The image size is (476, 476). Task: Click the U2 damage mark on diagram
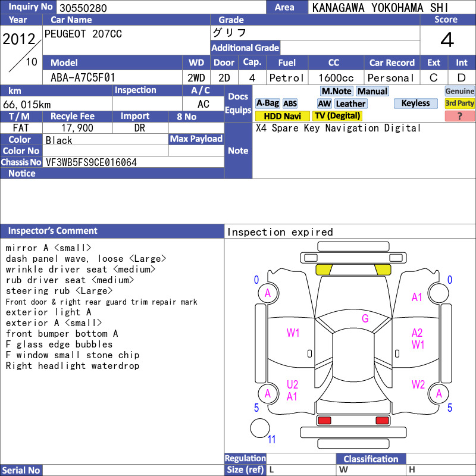[292, 384]
